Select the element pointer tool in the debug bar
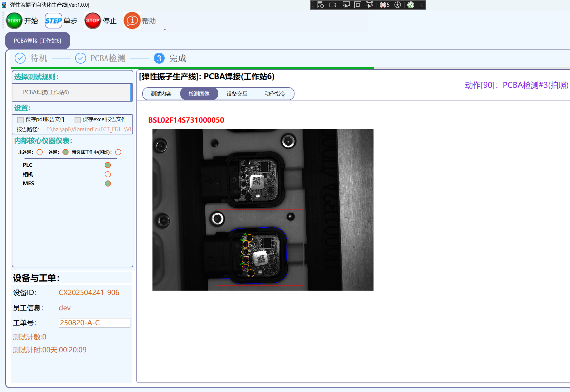Screen dimensions: 570x392 346,5
